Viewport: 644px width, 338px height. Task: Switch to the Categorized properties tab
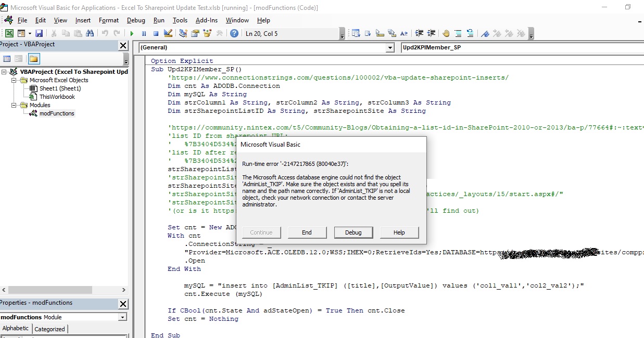coord(49,329)
